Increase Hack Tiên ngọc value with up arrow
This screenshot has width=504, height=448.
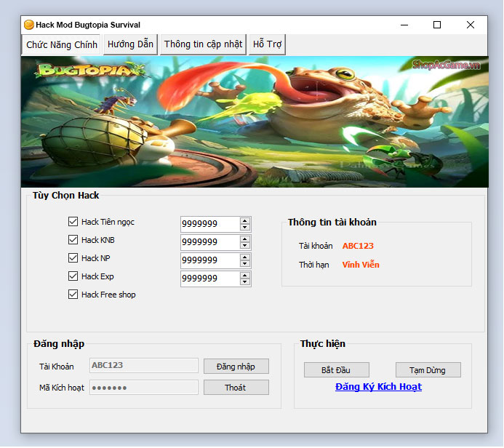[x=245, y=221]
